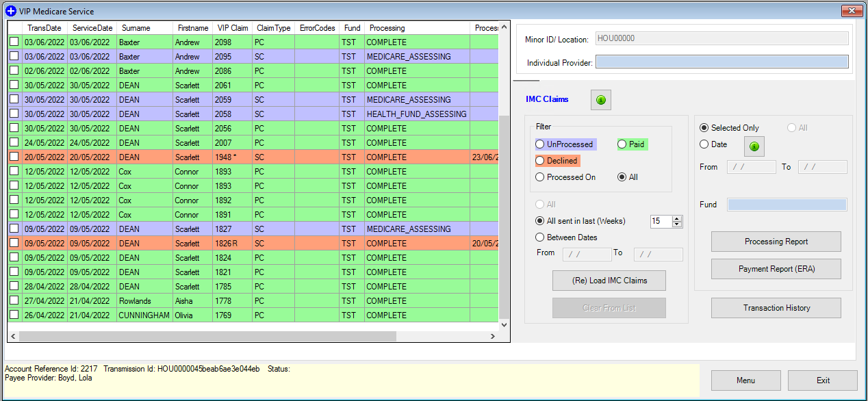The image size is (868, 401).
Task: Tick the checkbox for claim 2098
Action: click(14, 42)
